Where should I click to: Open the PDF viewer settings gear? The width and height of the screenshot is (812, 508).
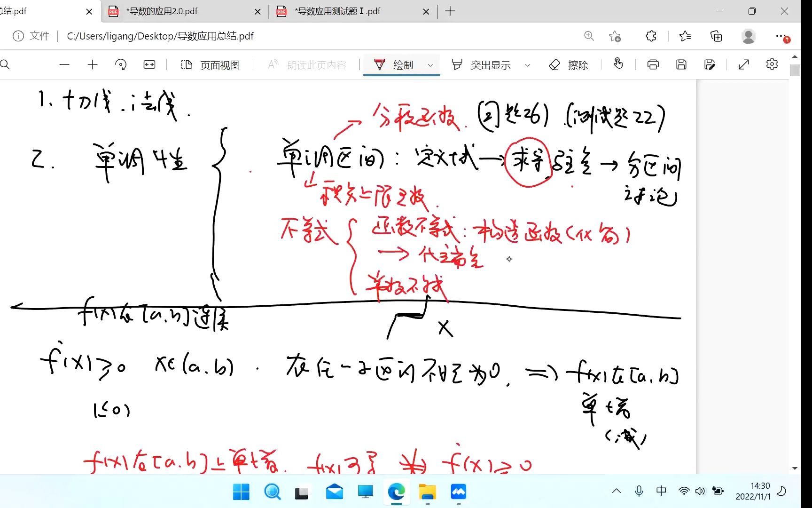click(x=772, y=64)
